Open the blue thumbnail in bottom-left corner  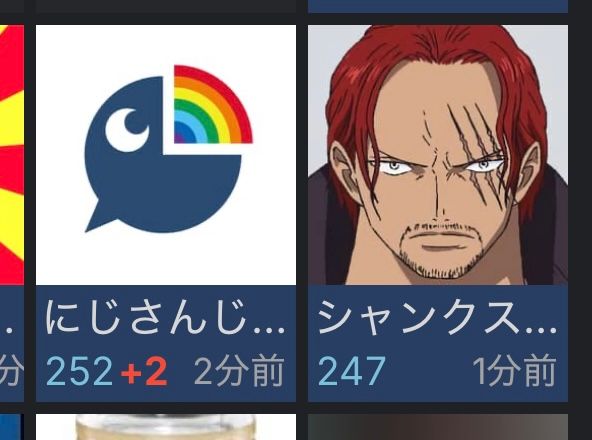12,427
